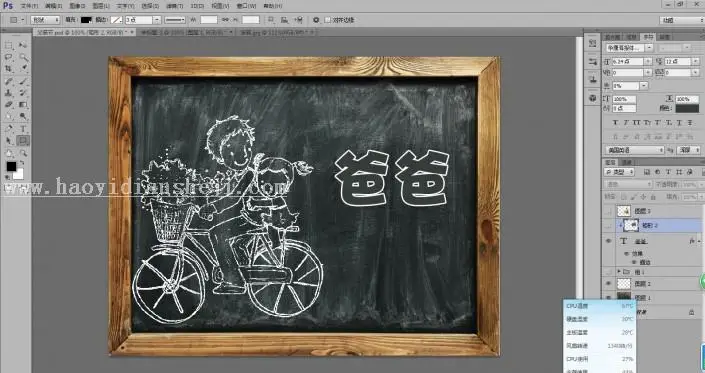Open the anti-aliasing method dropdown
The image size is (705, 373).
tap(688, 150)
